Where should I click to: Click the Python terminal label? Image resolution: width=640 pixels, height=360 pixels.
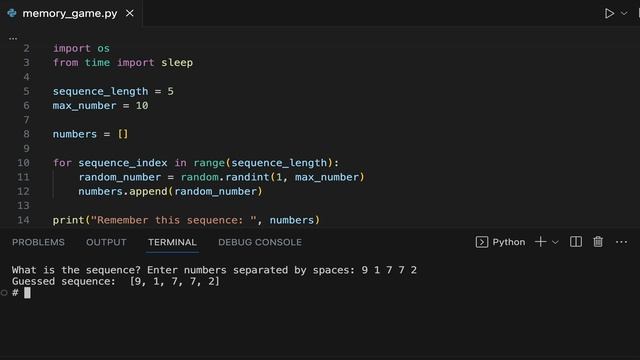point(509,242)
